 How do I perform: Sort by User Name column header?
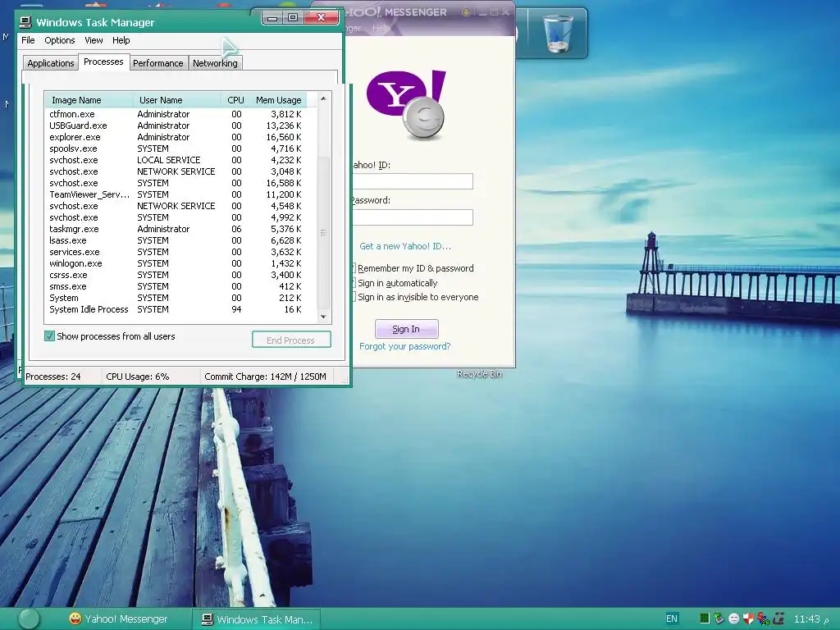coord(177,100)
